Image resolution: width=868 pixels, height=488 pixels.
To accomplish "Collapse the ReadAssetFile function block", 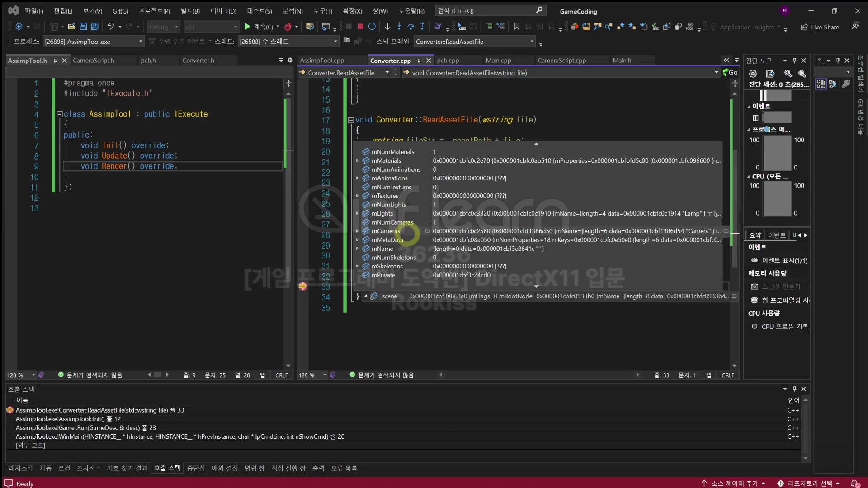I will click(351, 120).
